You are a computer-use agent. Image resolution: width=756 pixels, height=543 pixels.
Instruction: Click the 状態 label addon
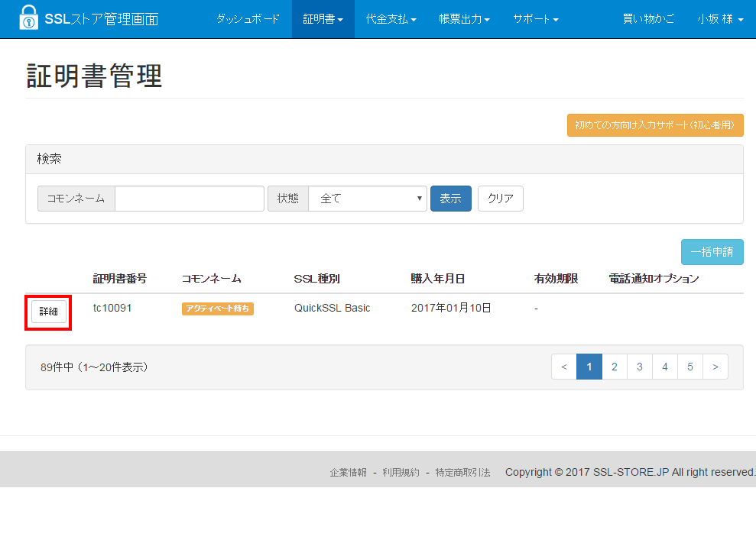288,199
